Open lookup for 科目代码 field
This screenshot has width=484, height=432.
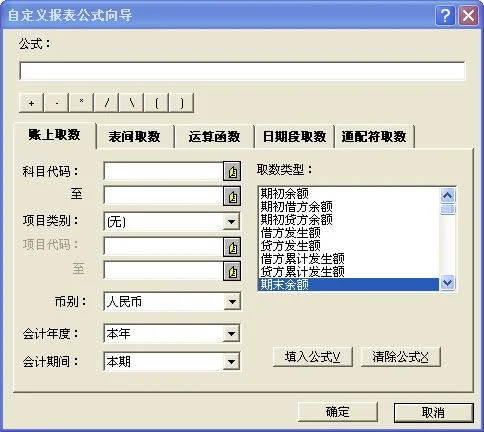232,172
